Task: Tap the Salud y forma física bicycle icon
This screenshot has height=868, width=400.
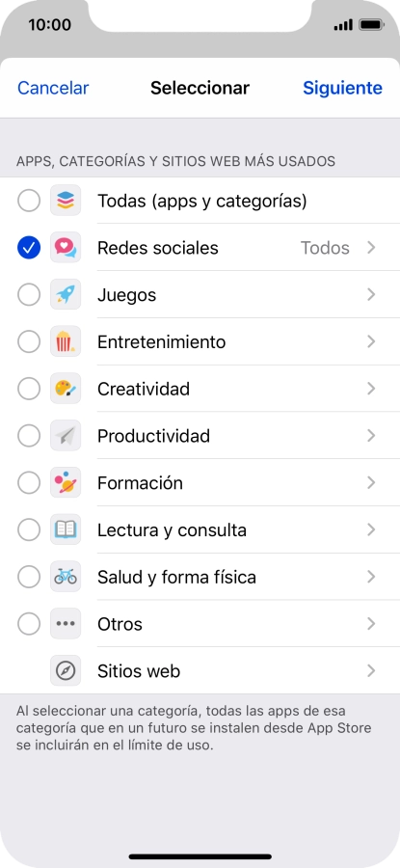Action: tap(66, 577)
